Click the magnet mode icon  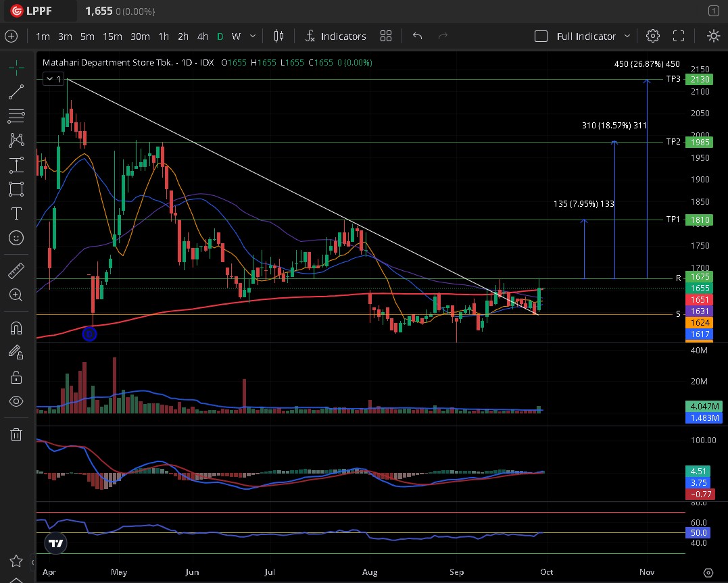coord(16,328)
